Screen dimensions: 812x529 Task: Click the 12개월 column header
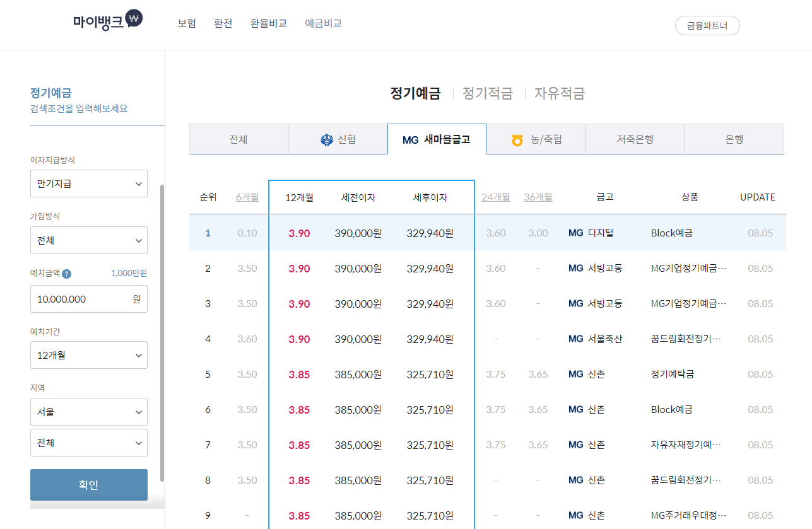coord(299,197)
